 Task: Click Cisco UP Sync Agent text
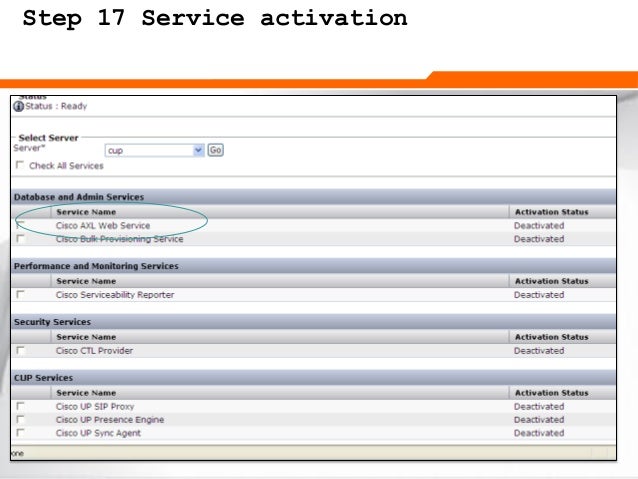(98, 433)
